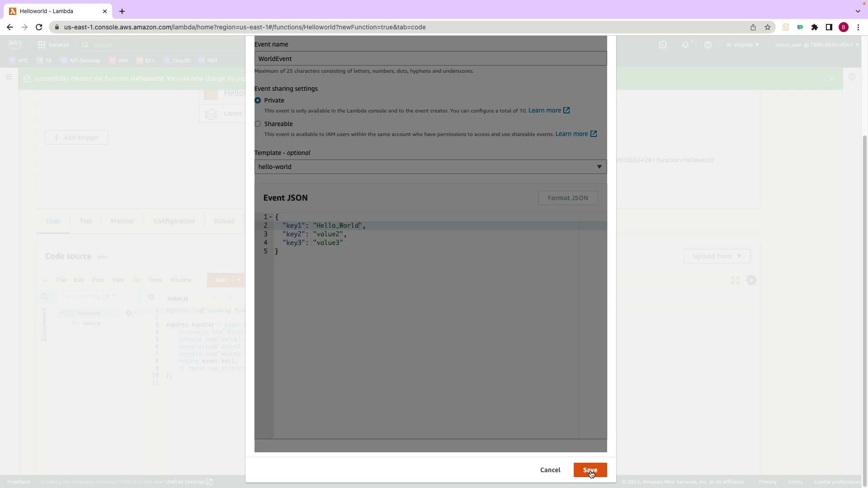This screenshot has height=488, width=868.
Task: Expand the browser tab search chevron
Action: tap(858, 11)
